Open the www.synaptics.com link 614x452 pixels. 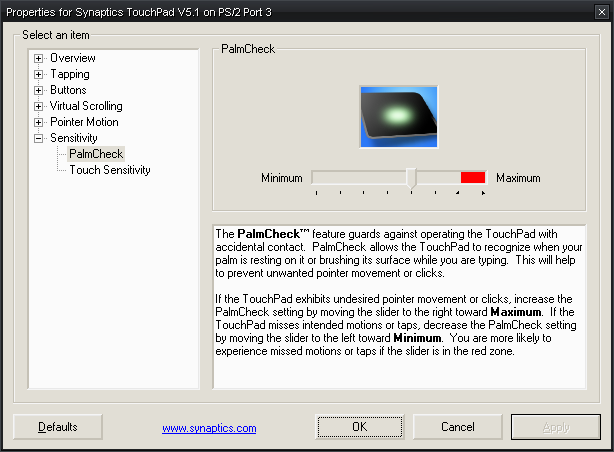pyautogui.click(x=209, y=428)
